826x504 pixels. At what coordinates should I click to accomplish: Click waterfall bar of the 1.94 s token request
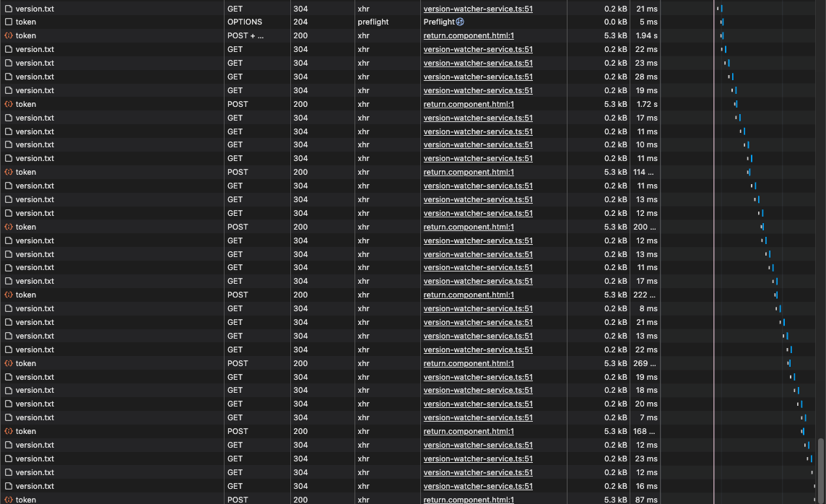click(x=722, y=36)
